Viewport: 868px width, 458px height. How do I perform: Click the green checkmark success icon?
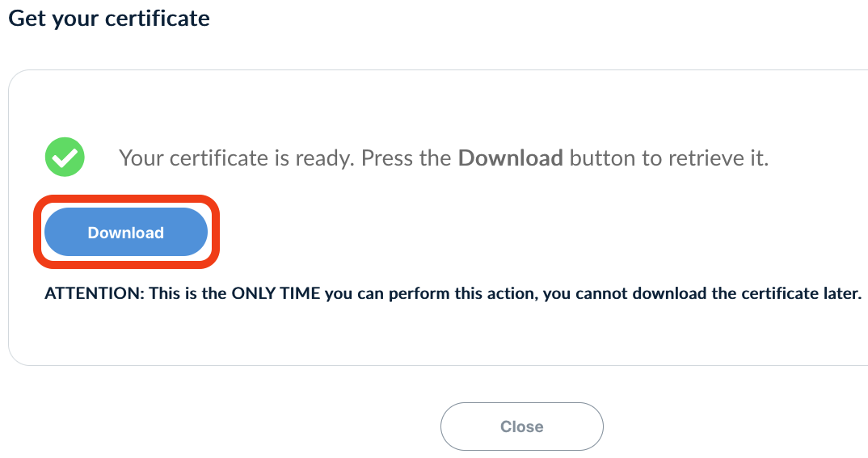tap(65, 157)
